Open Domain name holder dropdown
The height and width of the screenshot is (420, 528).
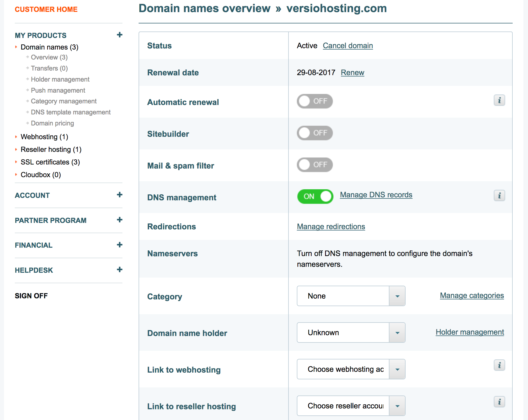tap(351, 332)
